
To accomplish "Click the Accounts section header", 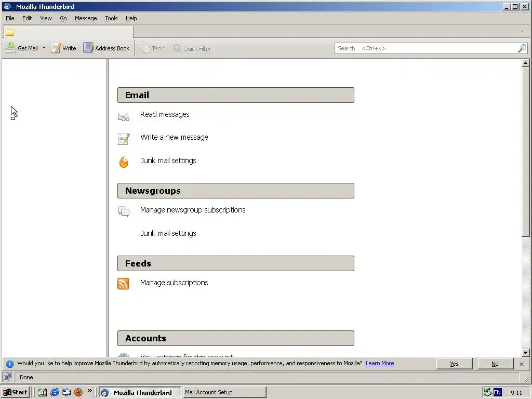I will [236, 338].
